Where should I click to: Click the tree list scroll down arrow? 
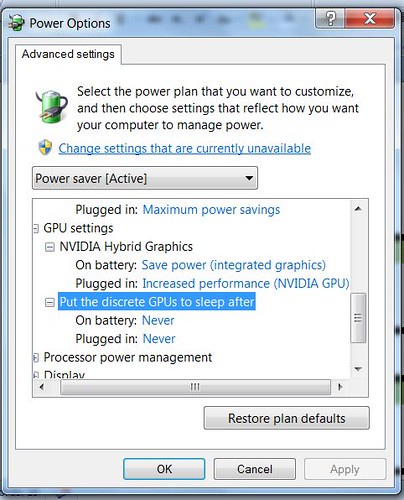pyautogui.click(x=358, y=369)
